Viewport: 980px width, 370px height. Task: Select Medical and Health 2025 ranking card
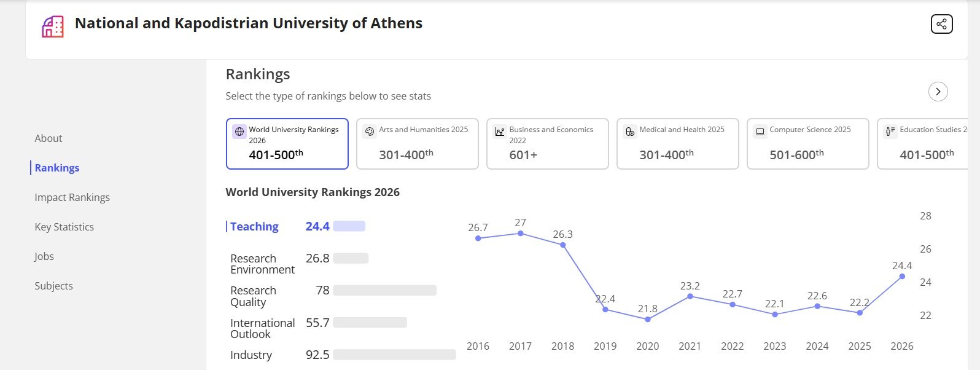click(677, 144)
